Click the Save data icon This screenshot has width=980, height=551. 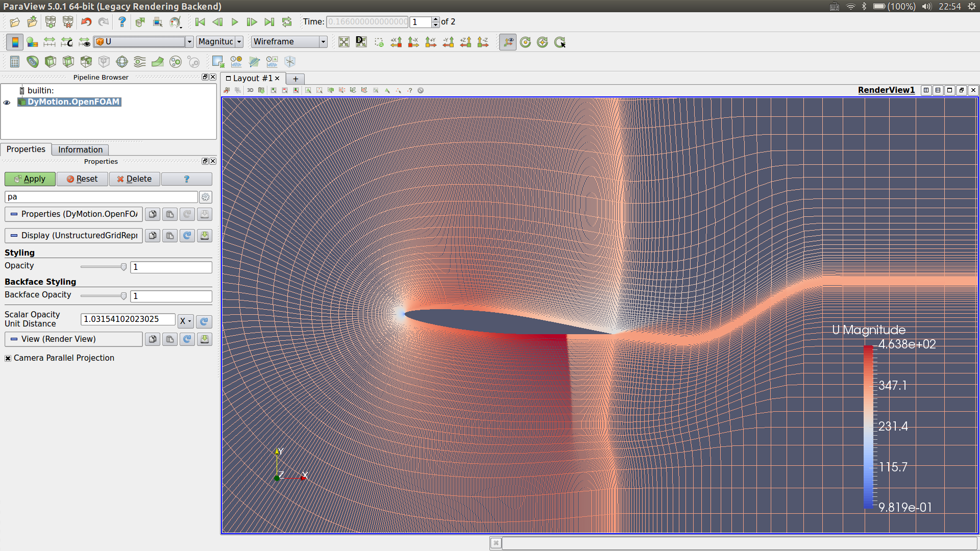pos(32,22)
